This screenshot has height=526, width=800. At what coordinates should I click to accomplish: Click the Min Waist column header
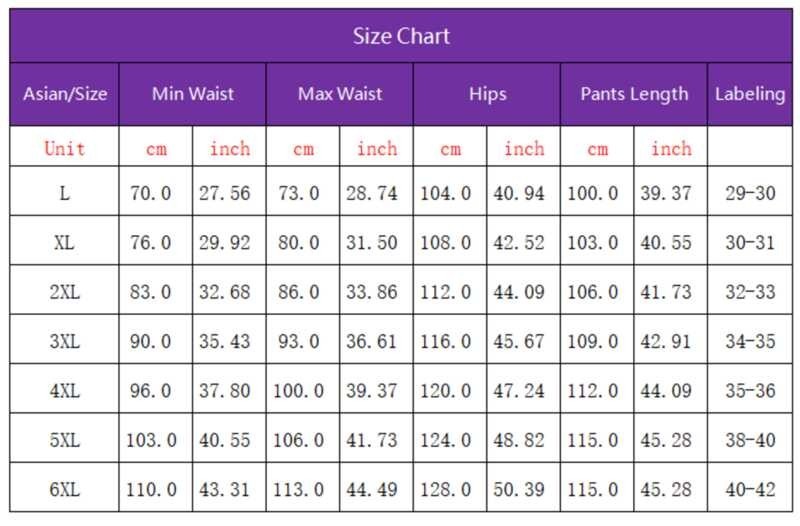coord(193,95)
